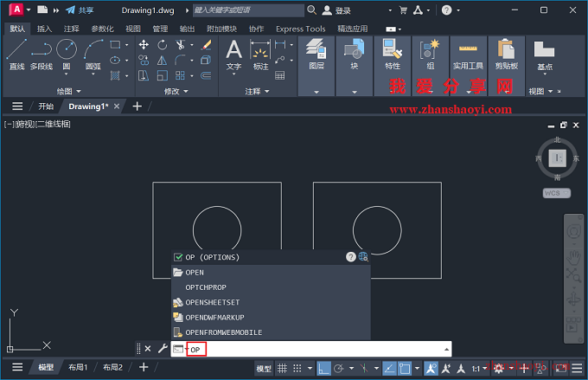
Task: Select the 直线 (Line) tool
Action: click(16, 55)
